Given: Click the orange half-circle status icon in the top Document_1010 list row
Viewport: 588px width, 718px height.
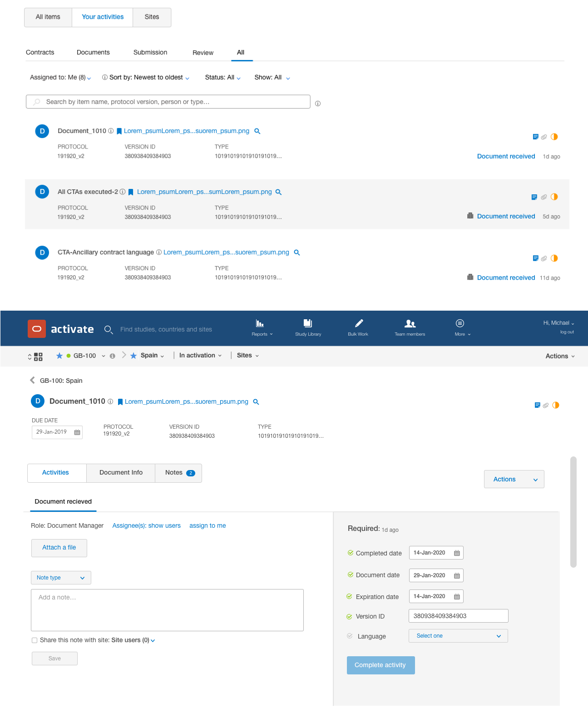Looking at the screenshot, I should click(554, 137).
